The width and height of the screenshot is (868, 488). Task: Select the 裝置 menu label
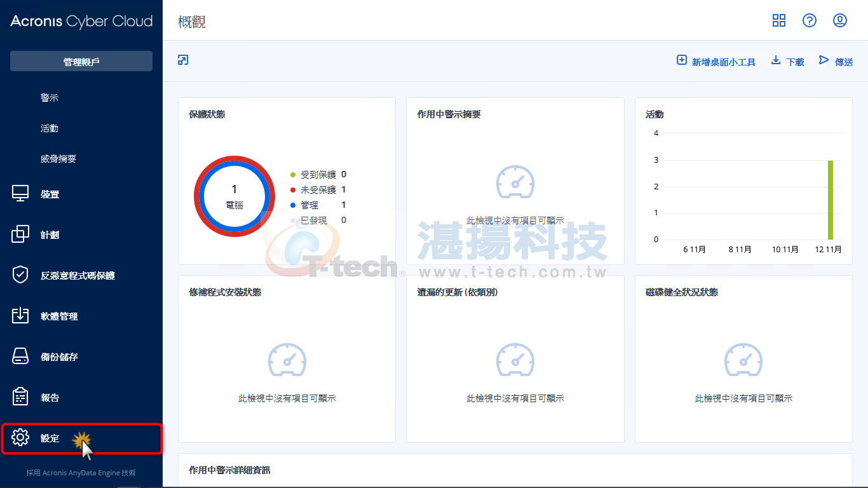[50, 194]
